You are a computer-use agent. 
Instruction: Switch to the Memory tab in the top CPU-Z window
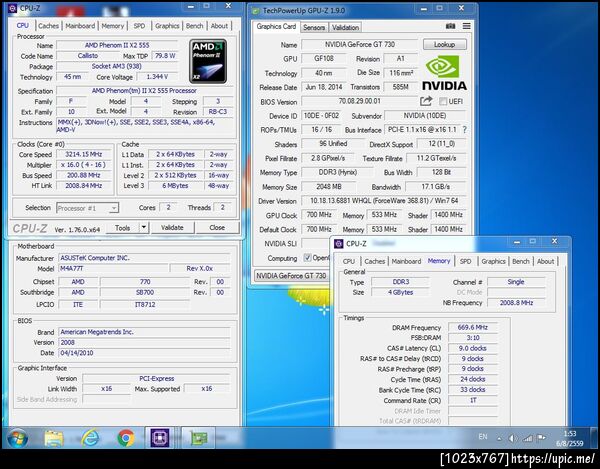[113, 26]
